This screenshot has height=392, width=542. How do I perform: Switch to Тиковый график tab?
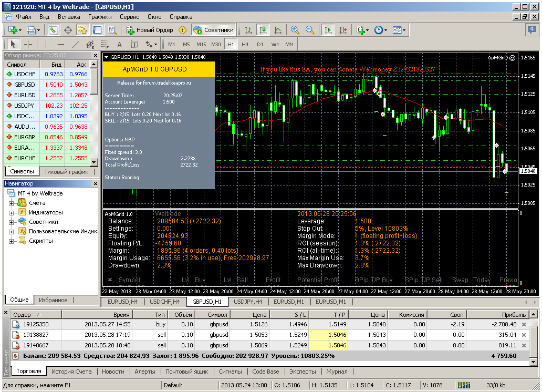[66, 172]
